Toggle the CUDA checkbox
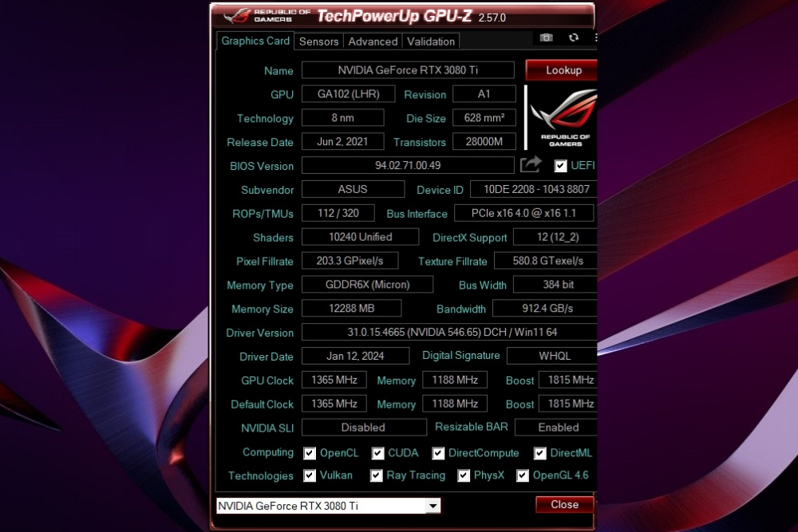This screenshot has height=532, width=798. [x=377, y=453]
